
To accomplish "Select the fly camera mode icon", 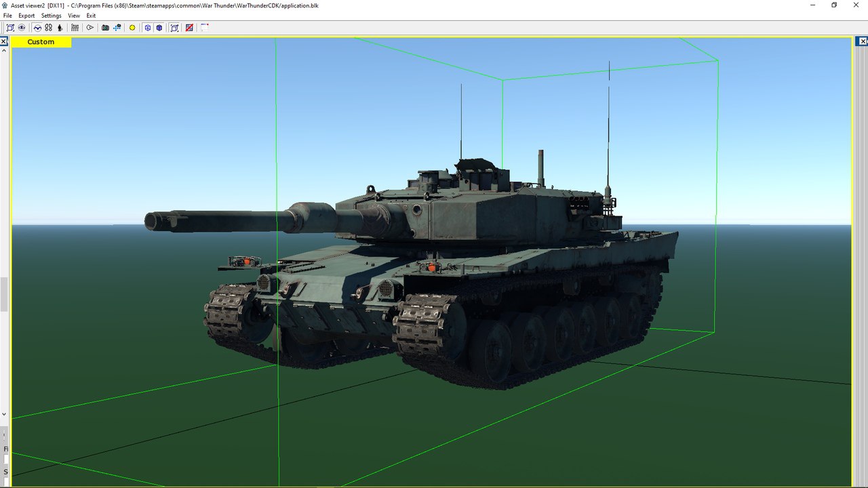I will tap(37, 28).
